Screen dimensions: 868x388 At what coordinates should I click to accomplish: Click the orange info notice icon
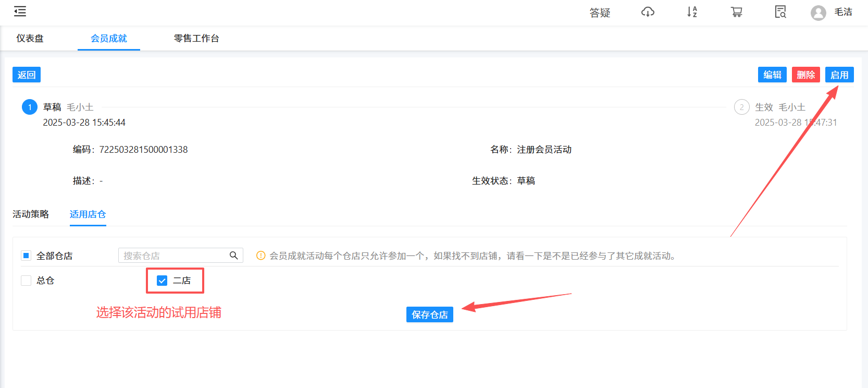tap(261, 256)
